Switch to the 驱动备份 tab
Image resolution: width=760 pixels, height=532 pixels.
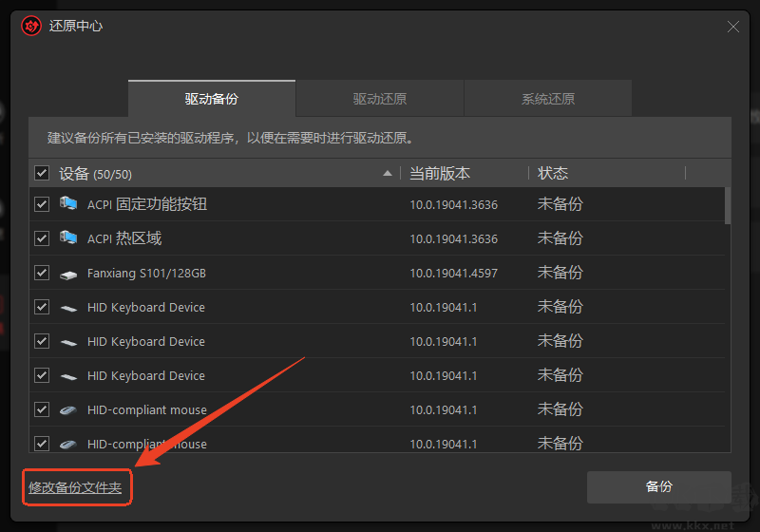point(212,99)
